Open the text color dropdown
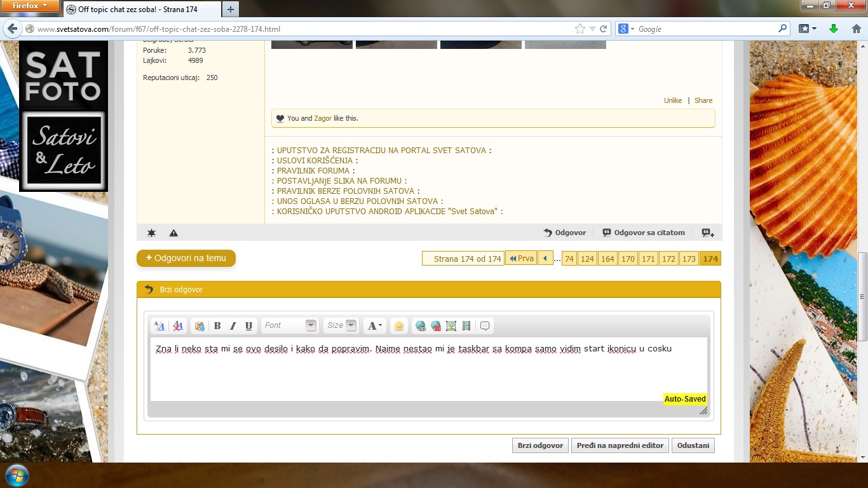This screenshot has width=868, height=488. pyautogui.click(x=375, y=326)
